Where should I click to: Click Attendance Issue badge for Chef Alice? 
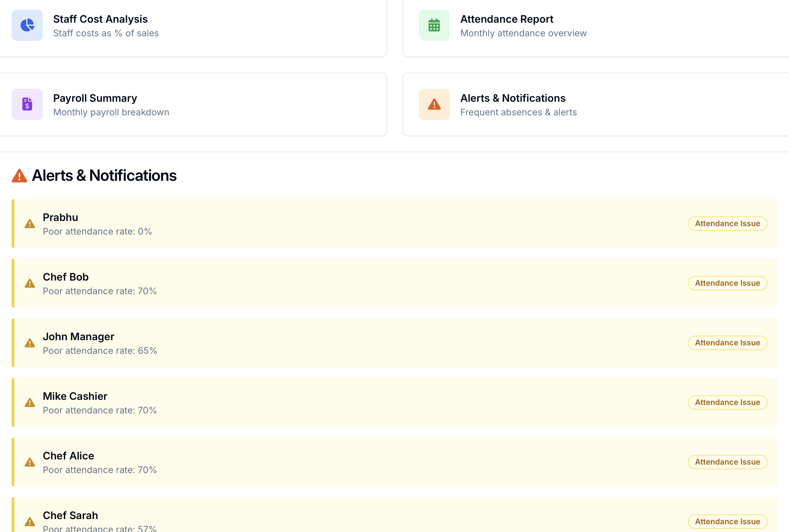(x=727, y=462)
